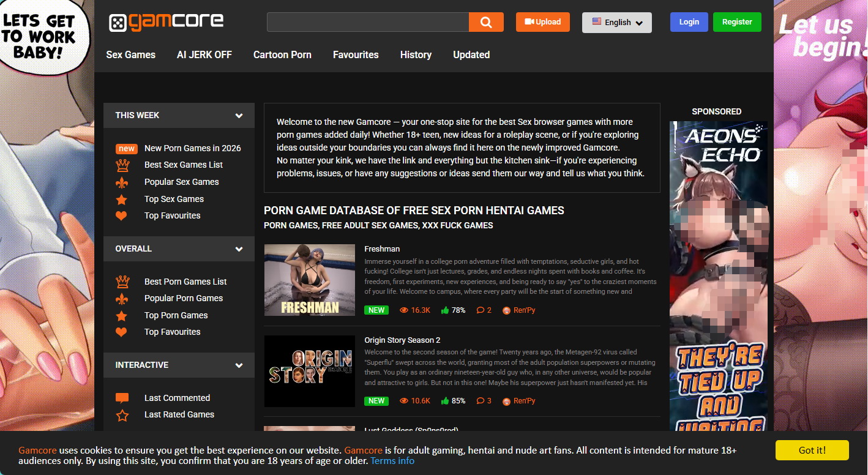The height and width of the screenshot is (475, 868).
Task: Click the heart icon under THIS WEEK
Action: pyautogui.click(x=121, y=216)
